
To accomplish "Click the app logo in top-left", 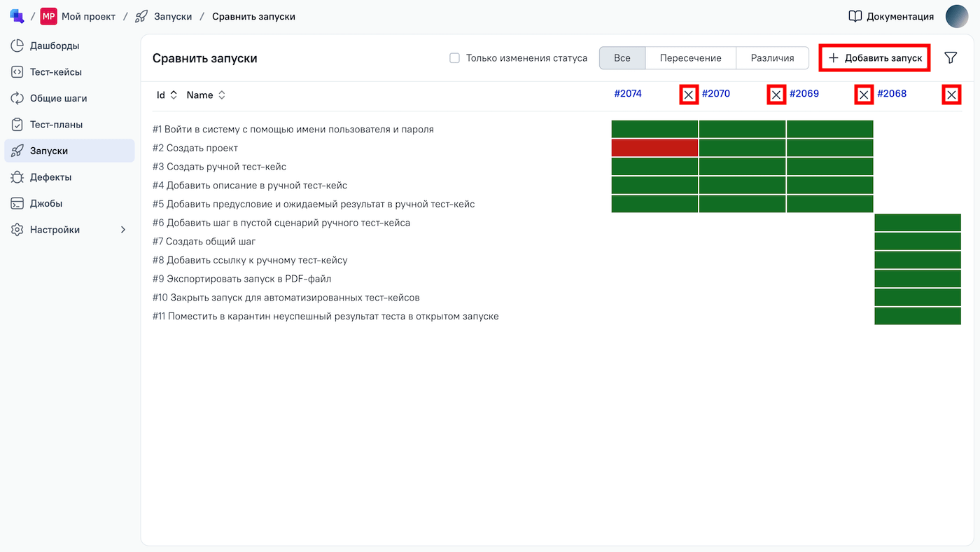I will 17,16.
